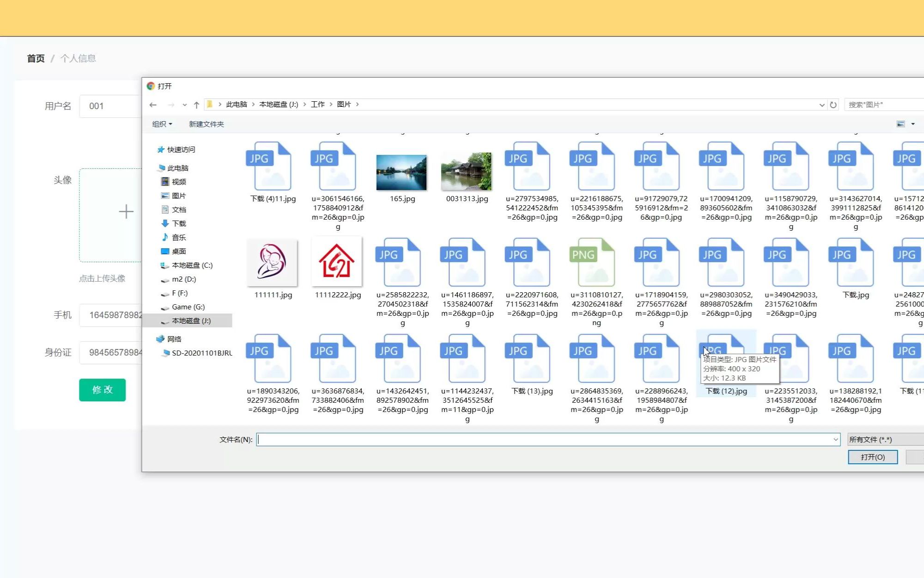Click the Back navigation arrow
This screenshot has width=924, height=578.
pos(153,105)
